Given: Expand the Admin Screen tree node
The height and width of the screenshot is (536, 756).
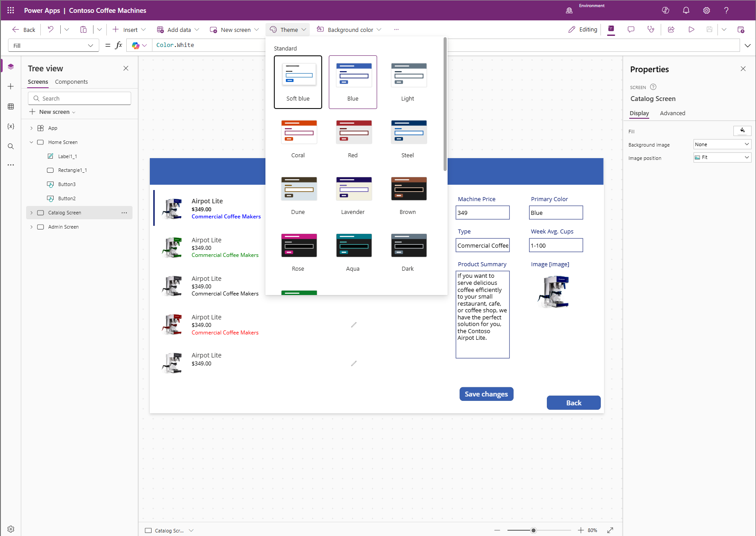Looking at the screenshot, I should click(x=31, y=227).
